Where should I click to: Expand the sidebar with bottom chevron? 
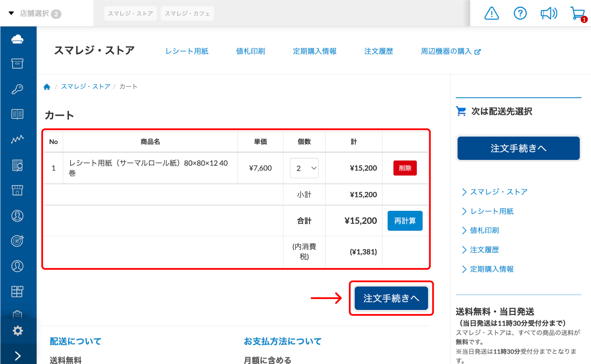(18, 356)
